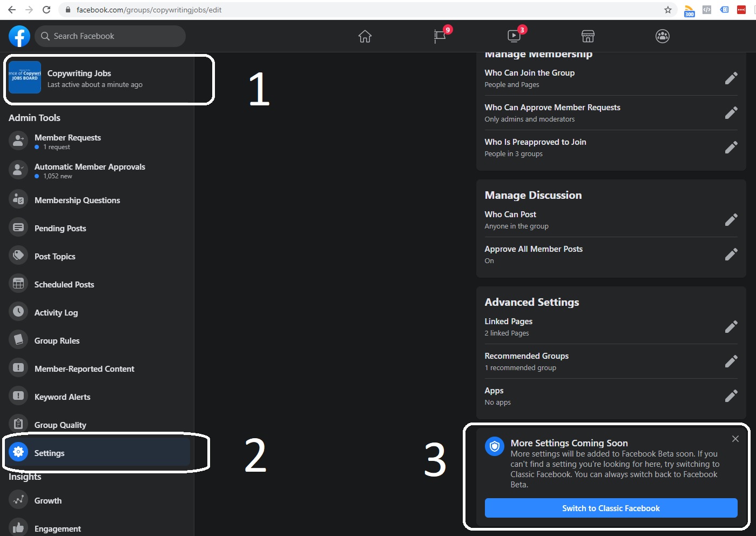Focus the Search Facebook field
The image size is (756, 536).
point(110,36)
